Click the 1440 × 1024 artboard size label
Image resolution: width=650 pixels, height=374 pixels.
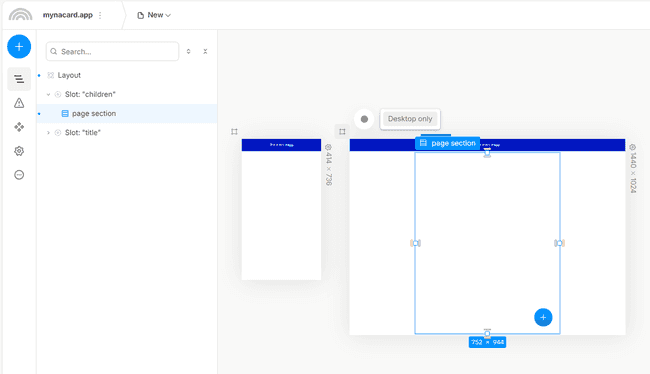point(633,168)
